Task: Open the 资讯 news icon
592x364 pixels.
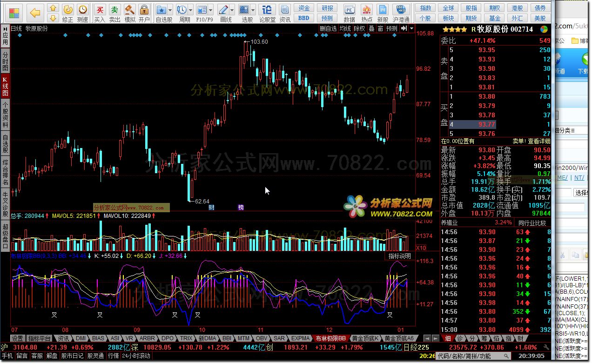Action: [285, 13]
